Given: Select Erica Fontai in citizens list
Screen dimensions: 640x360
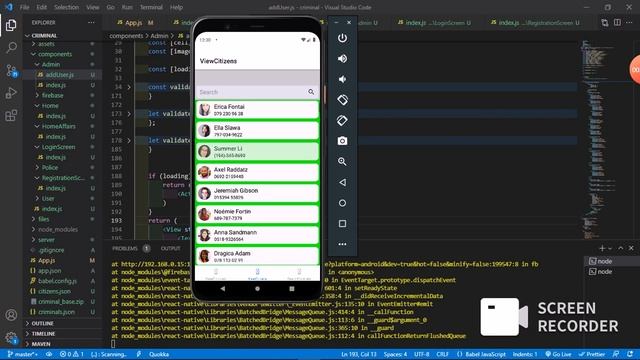Looking at the screenshot, I should click(257, 109).
